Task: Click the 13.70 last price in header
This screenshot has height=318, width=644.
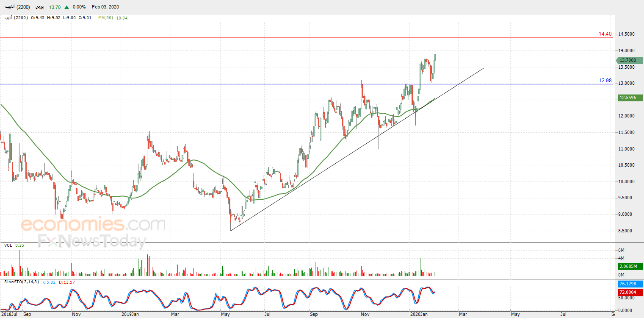Action: 55,7
